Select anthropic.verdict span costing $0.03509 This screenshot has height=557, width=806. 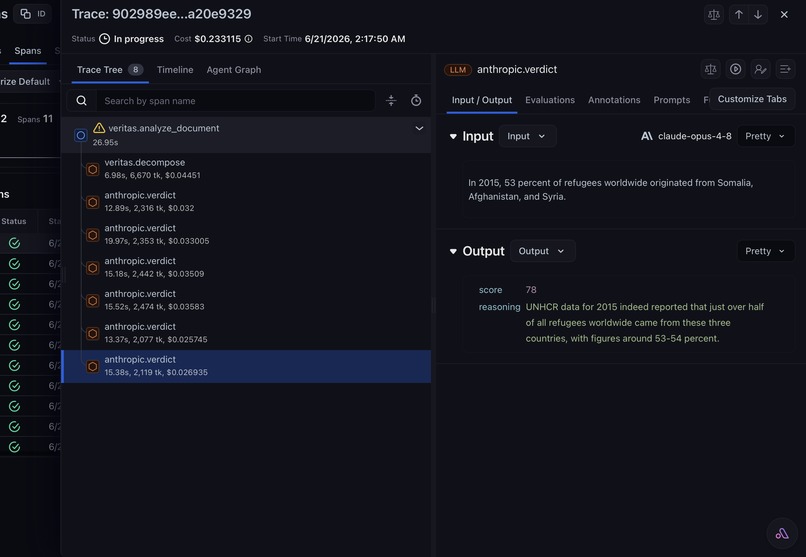point(246,267)
